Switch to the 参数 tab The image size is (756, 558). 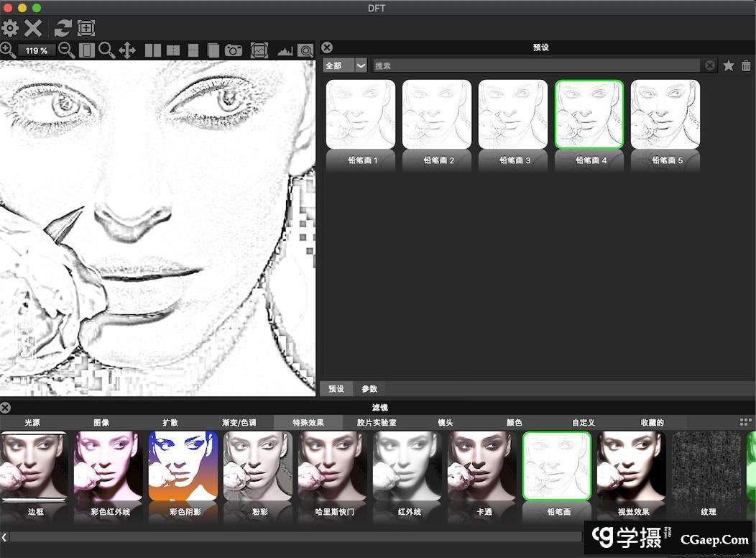pos(369,388)
